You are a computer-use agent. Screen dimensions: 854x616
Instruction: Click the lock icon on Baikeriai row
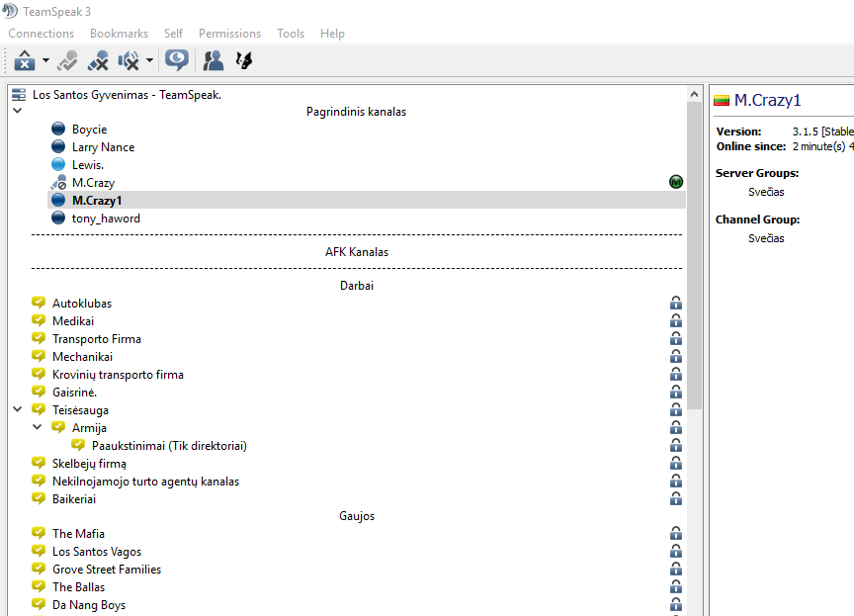click(676, 498)
